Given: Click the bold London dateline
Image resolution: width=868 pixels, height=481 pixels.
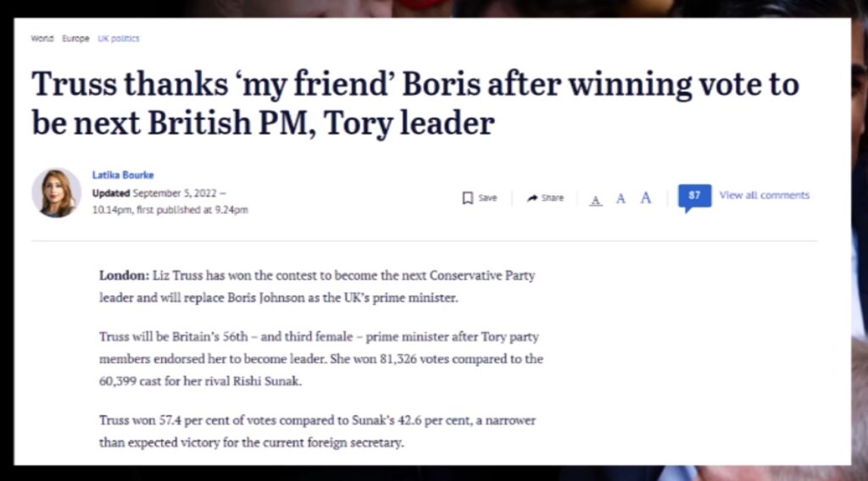Looking at the screenshot, I should [x=124, y=276].
